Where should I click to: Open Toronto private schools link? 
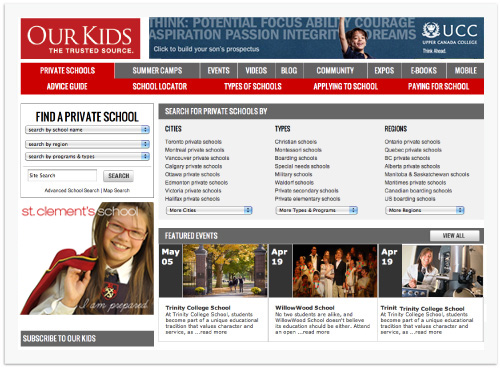(193, 142)
